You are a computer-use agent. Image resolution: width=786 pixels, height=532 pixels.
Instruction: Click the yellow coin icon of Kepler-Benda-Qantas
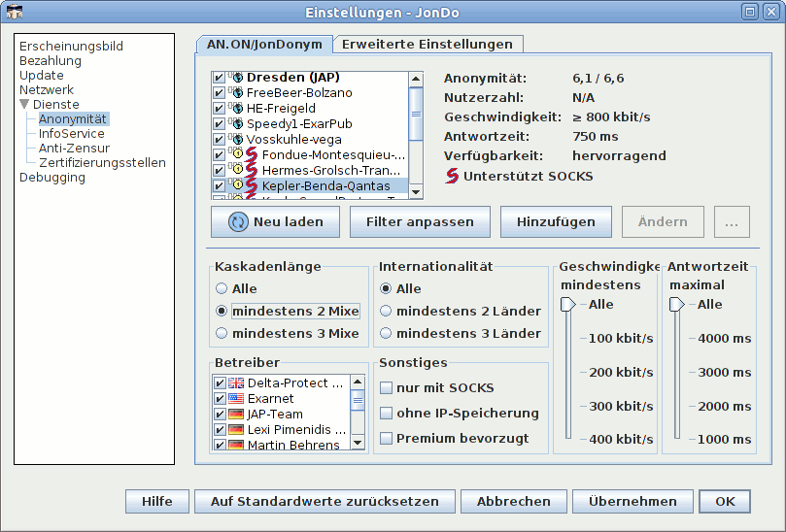(x=238, y=185)
